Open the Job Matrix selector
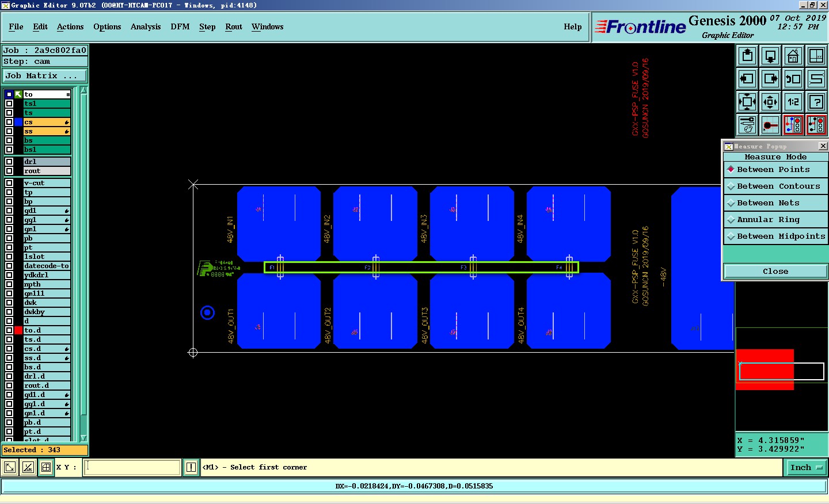Image resolution: width=829 pixels, height=504 pixels. tap(45, 76)
